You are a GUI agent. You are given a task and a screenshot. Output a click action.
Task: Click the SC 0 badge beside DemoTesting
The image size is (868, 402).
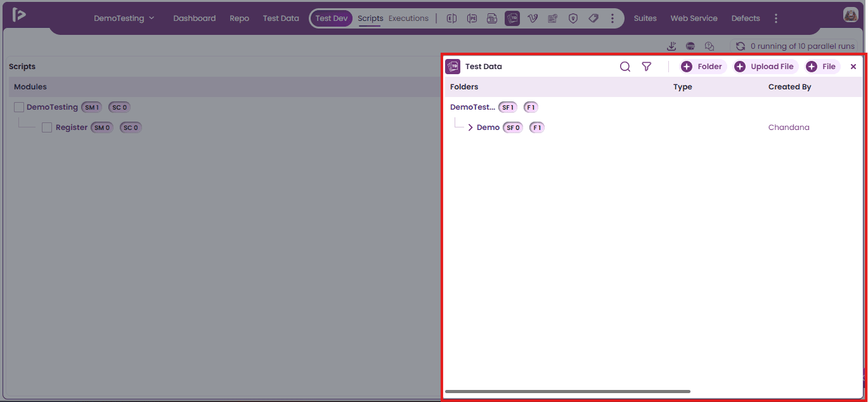point(119,107)
